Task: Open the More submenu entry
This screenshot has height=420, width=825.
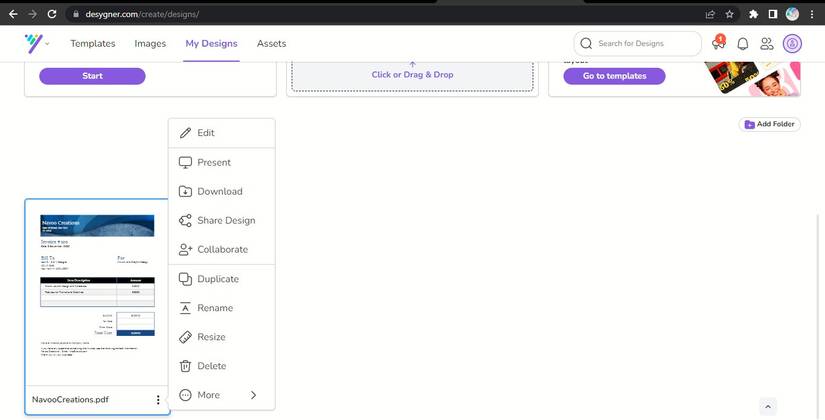Action: [222, 395]
